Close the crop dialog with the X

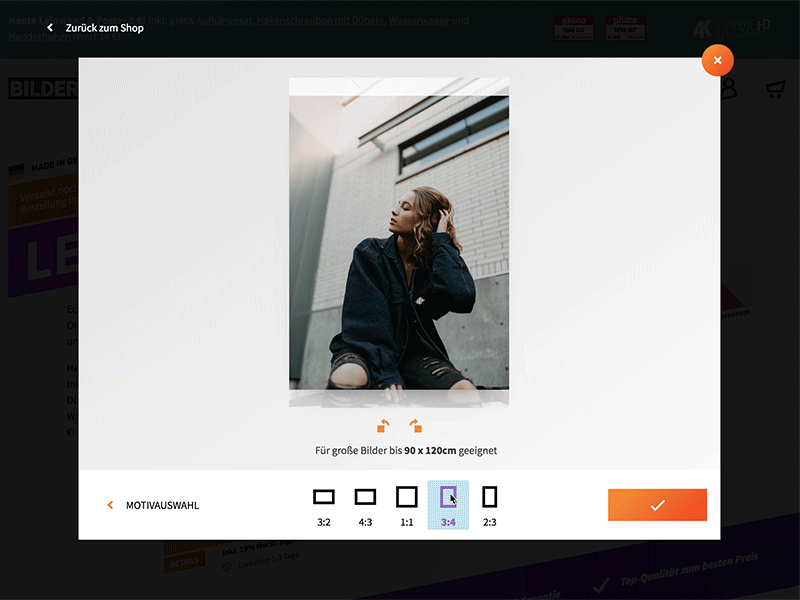click(x=717, y=60)
